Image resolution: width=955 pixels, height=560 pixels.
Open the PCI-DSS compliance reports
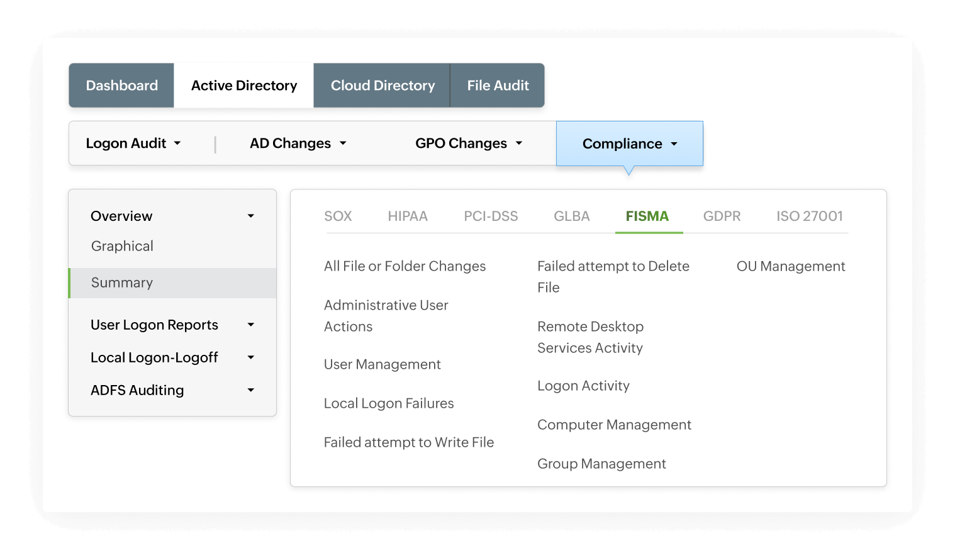click(x=491, y=216)
